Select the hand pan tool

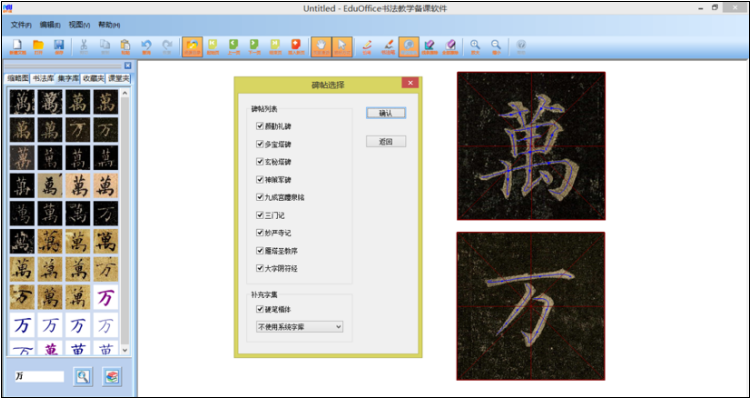point(321,47)
